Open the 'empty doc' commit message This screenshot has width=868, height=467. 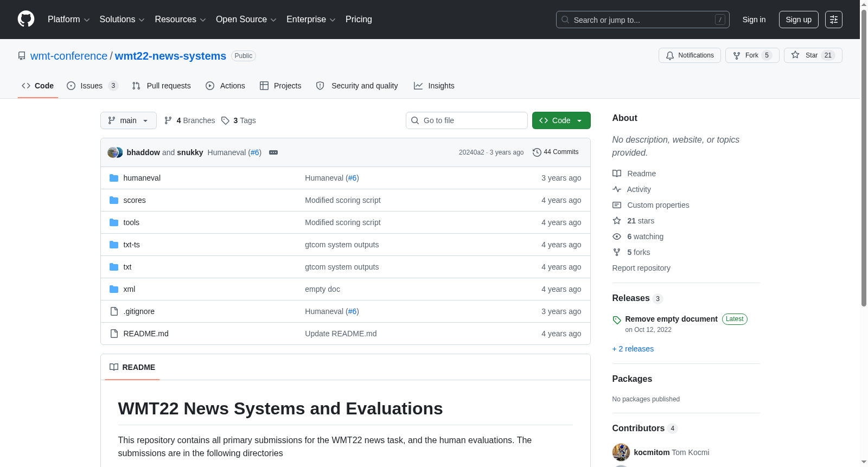pyautogui.click(x=322, y=289)
